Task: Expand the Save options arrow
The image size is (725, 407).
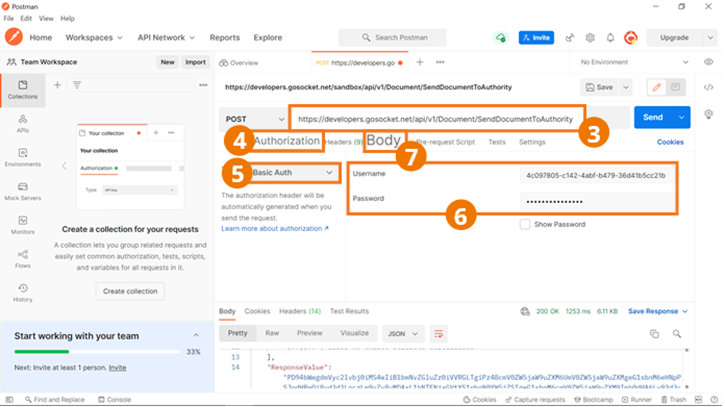Action: (626, 87)
